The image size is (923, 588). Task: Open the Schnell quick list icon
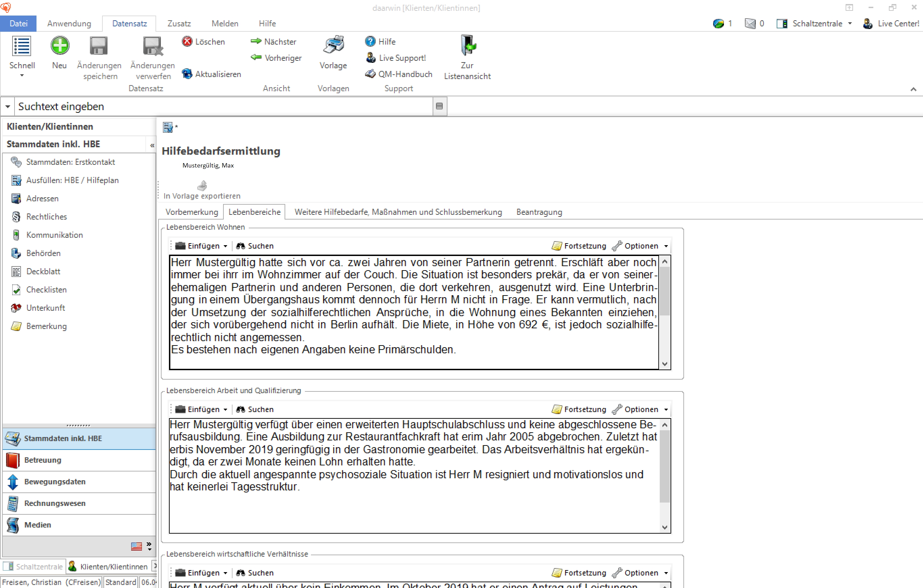(22, 46)
